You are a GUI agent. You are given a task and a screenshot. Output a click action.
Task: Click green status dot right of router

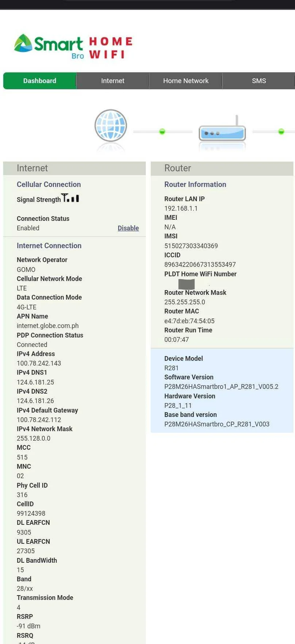click(281, 131)
